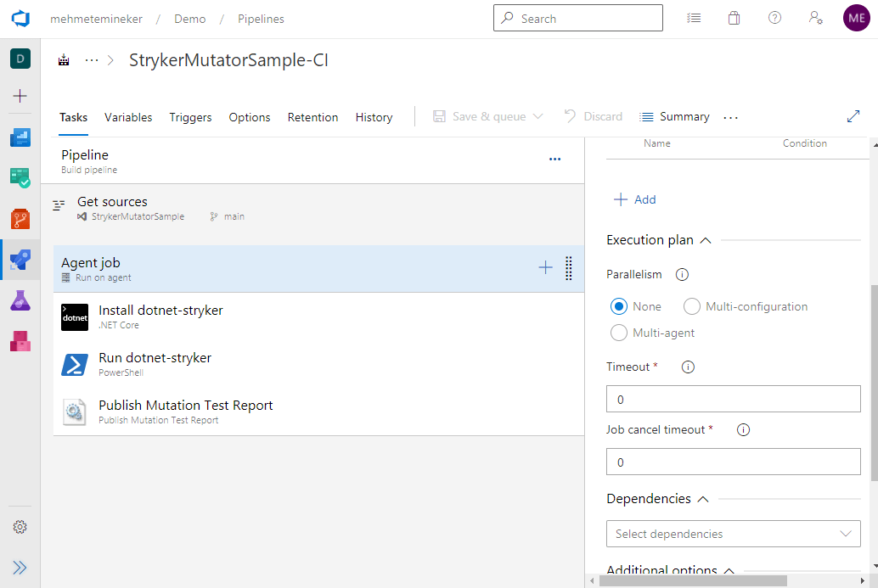Show Job cancel timeout info icon

click(x=743, y=429)
